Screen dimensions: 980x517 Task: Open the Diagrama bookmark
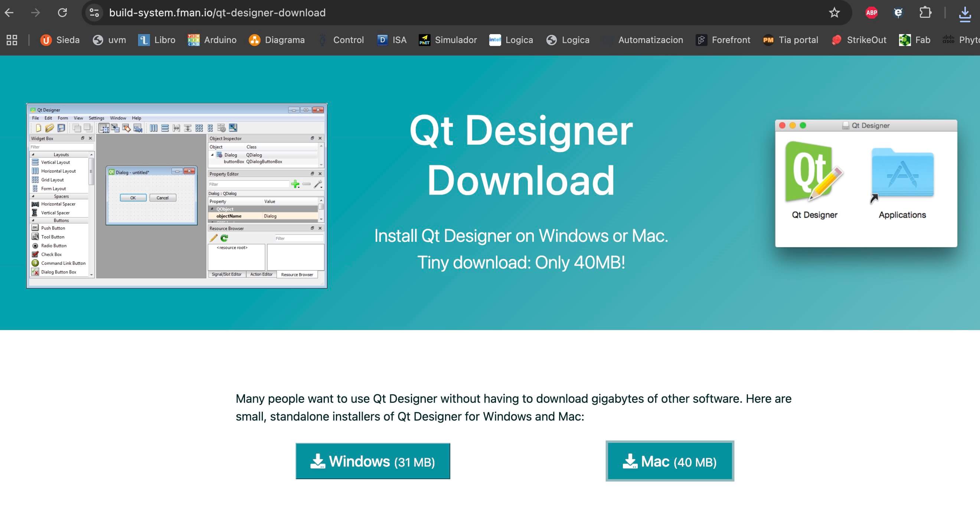coord(277,40)
